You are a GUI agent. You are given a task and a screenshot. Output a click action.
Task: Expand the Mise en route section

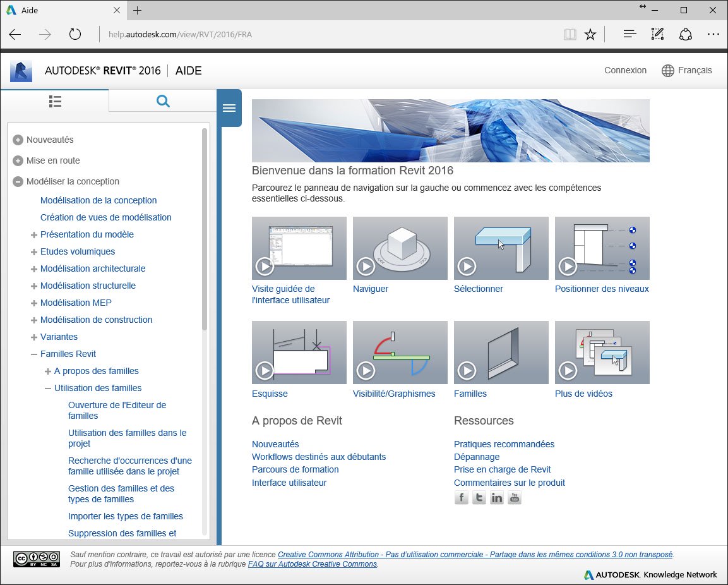(18, 160)
